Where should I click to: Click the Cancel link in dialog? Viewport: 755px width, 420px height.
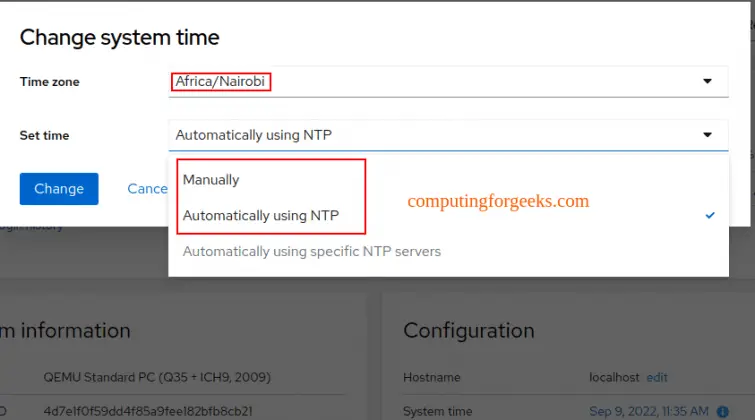(147, 188)
